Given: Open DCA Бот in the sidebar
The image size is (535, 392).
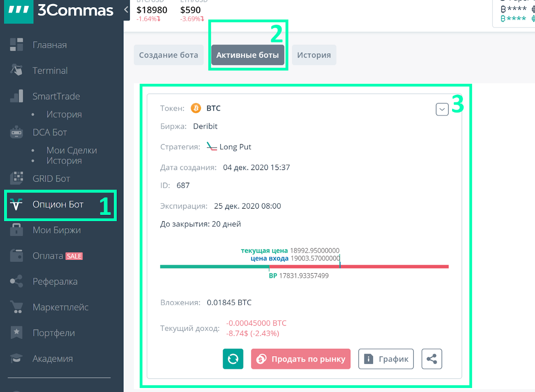Looking at the screenshot, I should [x=49, y=132].
